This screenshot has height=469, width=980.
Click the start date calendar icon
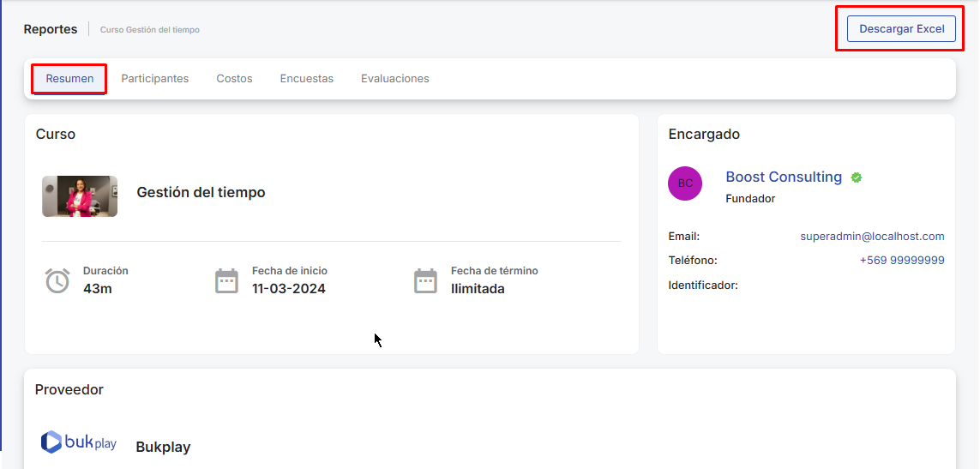(x=226, y=280)
